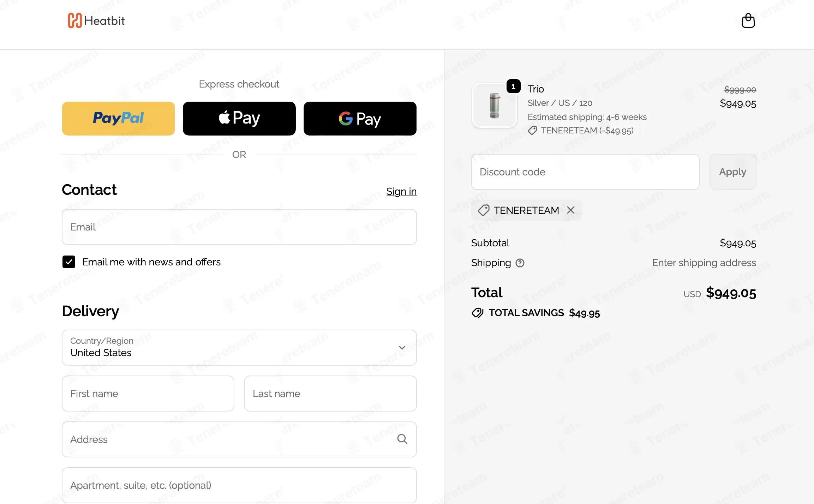Uncheck Email me with news and offers

pyautogui.click(x=69, y=262)
